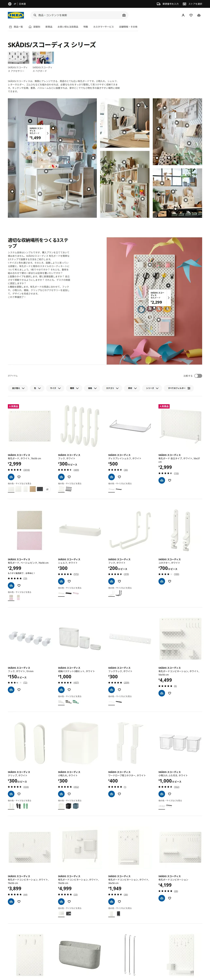Click the IKEA logo
Screen dimensions: 210x980
pyautogui.click(x=16, y=15)
